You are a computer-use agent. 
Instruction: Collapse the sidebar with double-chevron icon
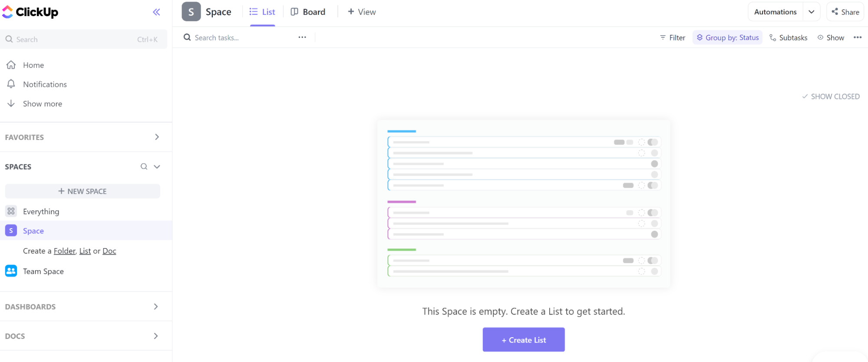156,12
